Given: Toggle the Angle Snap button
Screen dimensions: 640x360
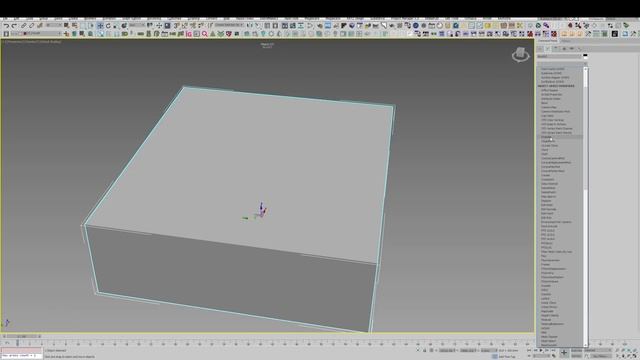Looking at the screenshot, I should (x=184, y=26).
